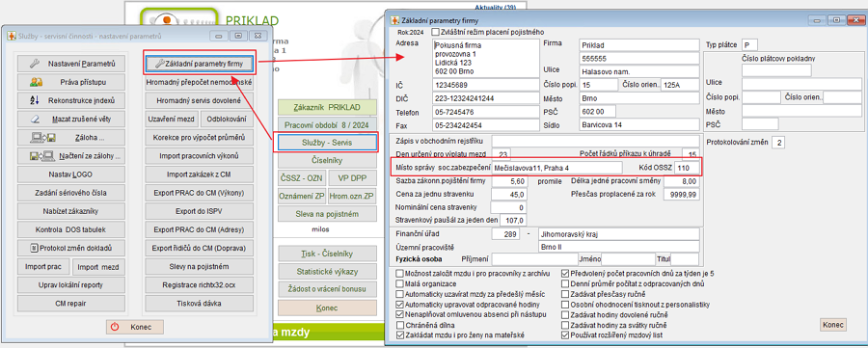Click red power Konec button in Služby window
The width and height of the screenshot is (868, 348).
coord(136,327)
